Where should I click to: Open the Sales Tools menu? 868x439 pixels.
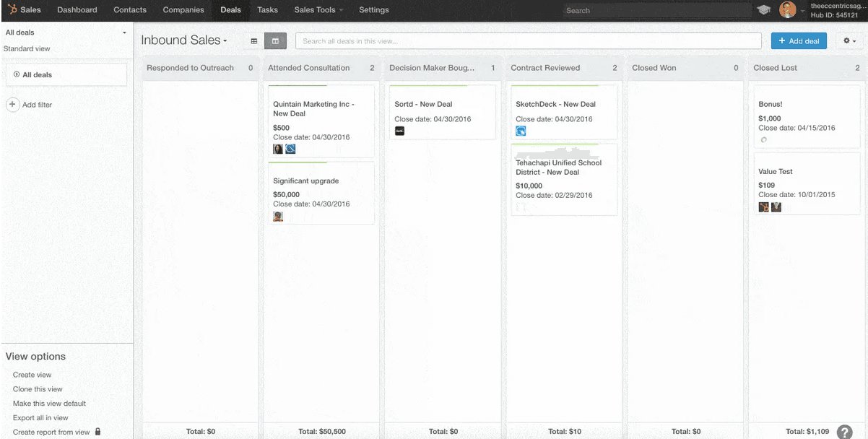click(x=313, y=9)
